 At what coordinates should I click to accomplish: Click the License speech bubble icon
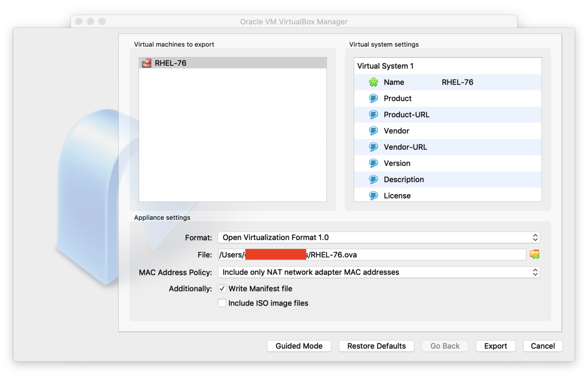click(373, 195)
